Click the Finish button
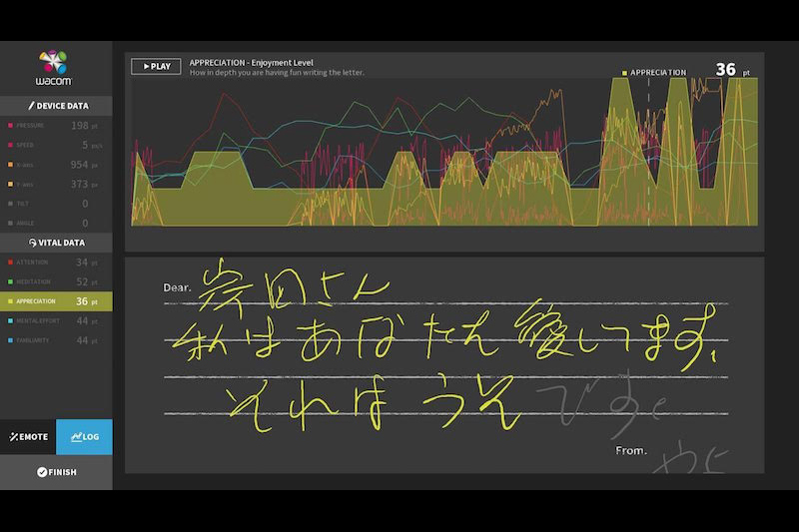This screenshot has height=532, width=799. click(x=56, y=472)
